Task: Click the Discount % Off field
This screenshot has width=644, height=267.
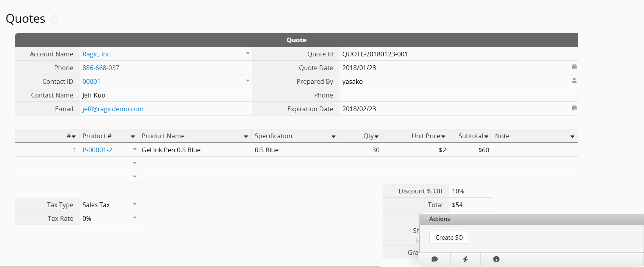Action: [x=470, y=191]
